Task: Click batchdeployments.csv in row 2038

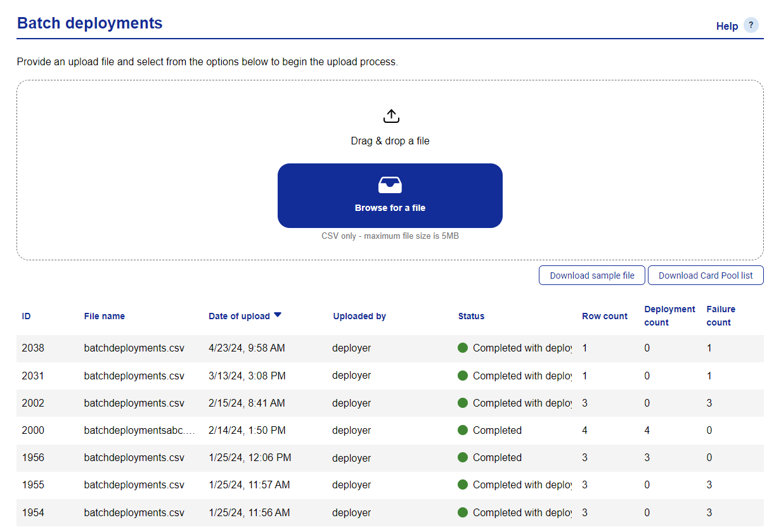Action: click(x=134, y=348)
